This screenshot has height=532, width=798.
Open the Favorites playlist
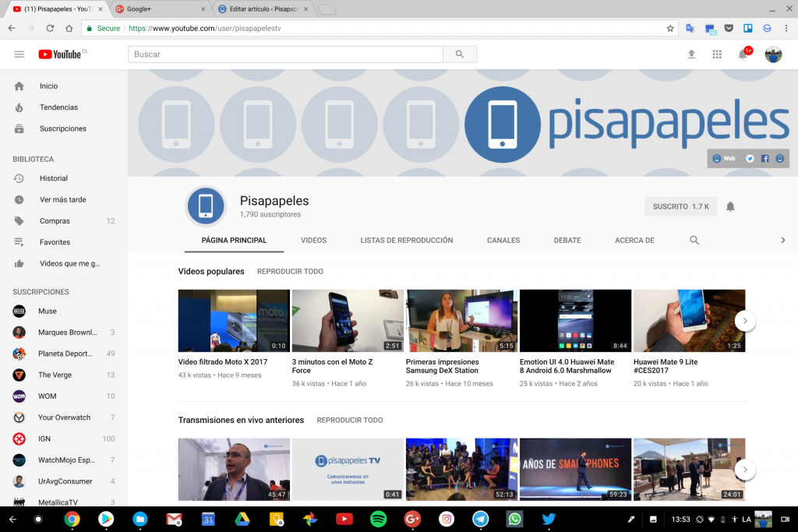pos(64,242)
